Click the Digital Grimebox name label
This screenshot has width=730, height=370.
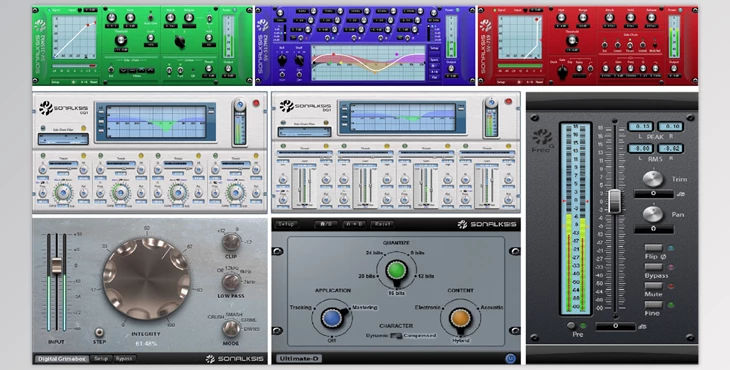click(x=62, y=359)
